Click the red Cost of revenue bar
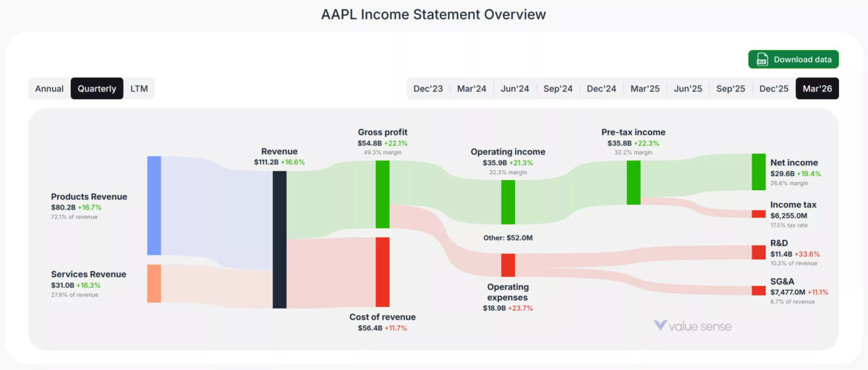The width and height of the screenshot is (868, 370). (383, 272)
